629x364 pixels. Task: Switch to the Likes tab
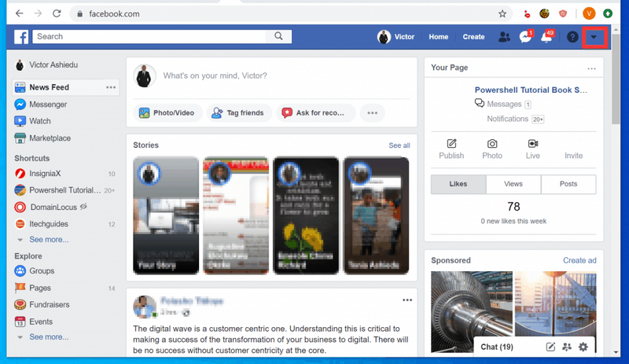coord(458,184)
